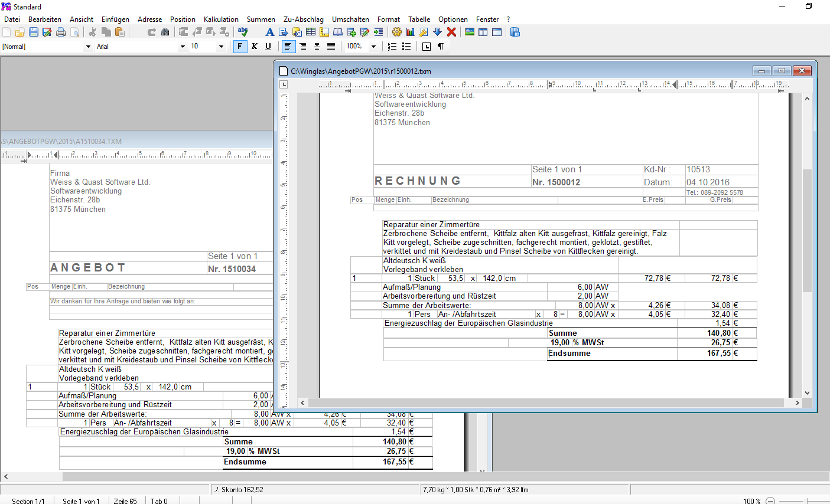Cut selection with the scissors icon

[x=93, y=32]
